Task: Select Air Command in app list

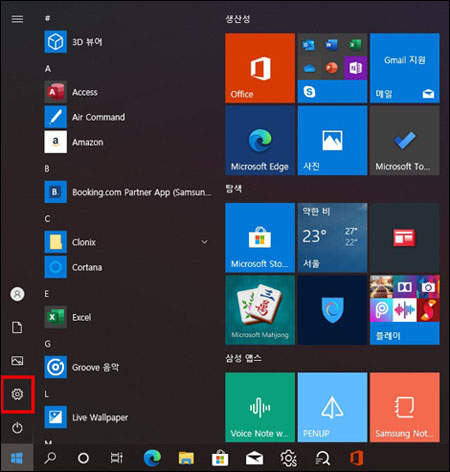Action: (128, 117)
